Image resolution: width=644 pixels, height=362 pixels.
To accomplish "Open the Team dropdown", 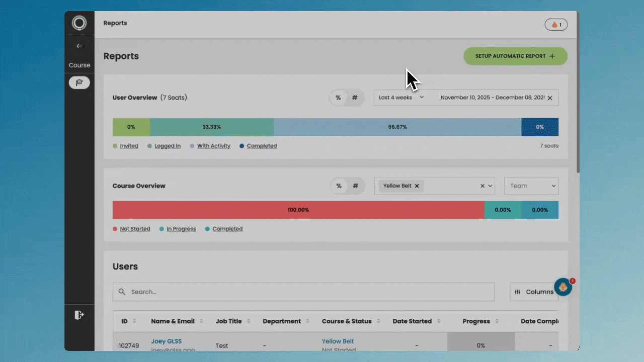I will [x=531, y=186].
